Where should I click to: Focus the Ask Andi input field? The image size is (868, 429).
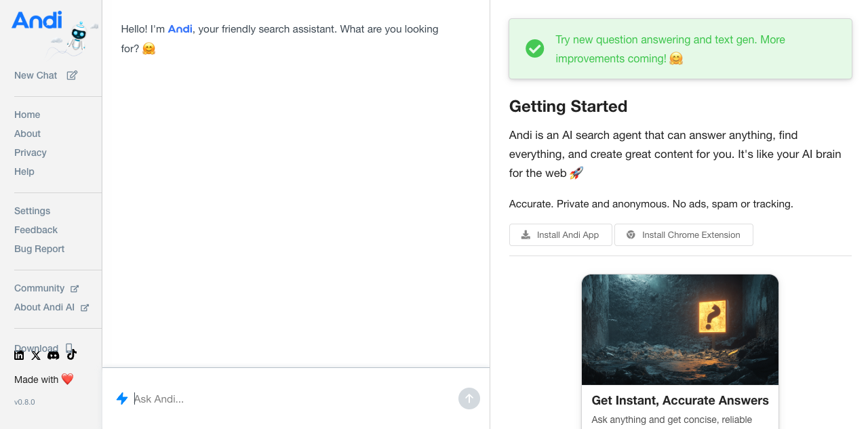(293, 399)
